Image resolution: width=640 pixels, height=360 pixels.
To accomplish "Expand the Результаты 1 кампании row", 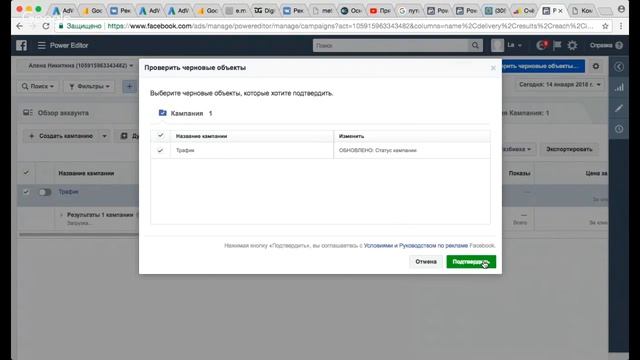I will click(61, 215).
